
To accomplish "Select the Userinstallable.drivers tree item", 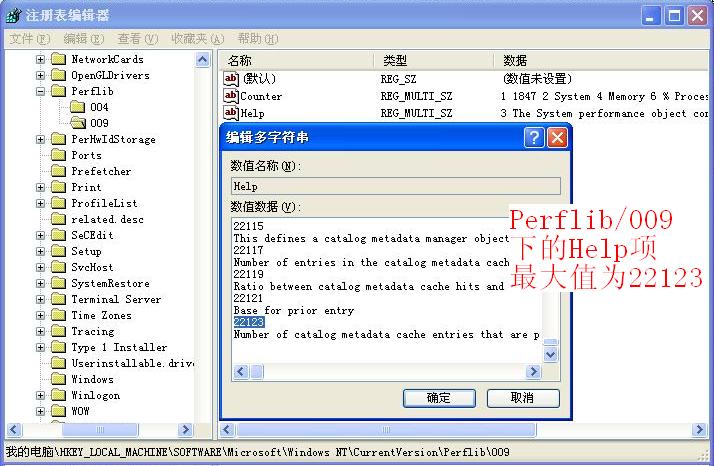I will pos(133,363).
